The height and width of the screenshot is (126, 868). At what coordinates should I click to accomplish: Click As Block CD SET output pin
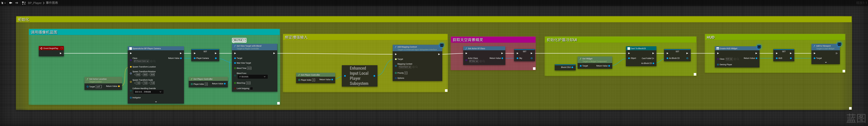coord(687,58)
